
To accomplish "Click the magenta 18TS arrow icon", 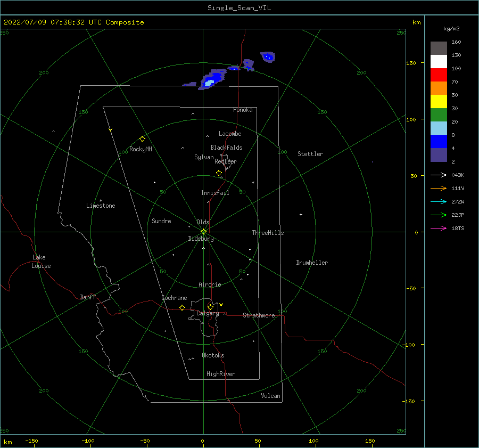I will coord(439,228).
